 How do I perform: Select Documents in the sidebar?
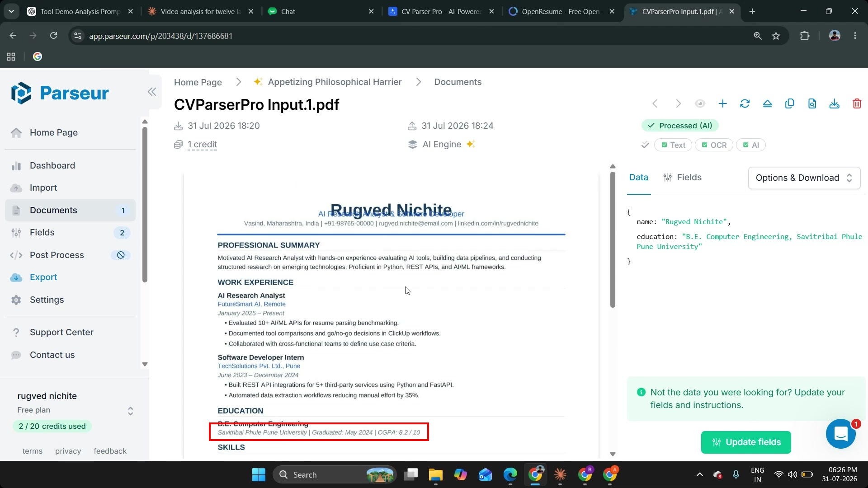point(70,211)
